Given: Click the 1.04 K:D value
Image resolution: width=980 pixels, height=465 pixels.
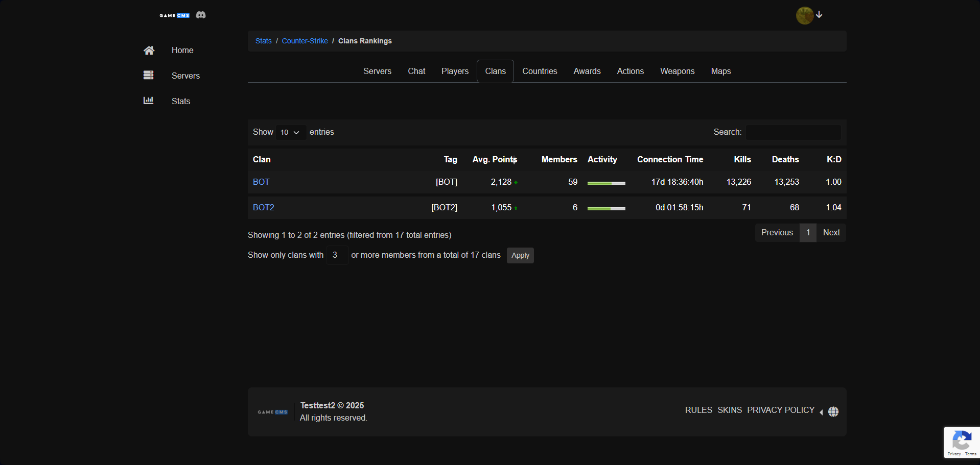Looking at the screenshot, I should tap(833, 207).
